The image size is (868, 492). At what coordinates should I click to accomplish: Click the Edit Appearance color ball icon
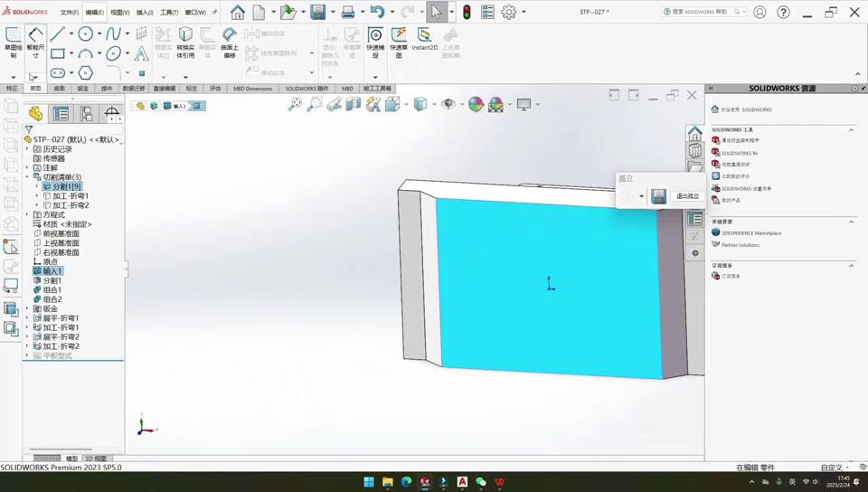coord(476,105)
